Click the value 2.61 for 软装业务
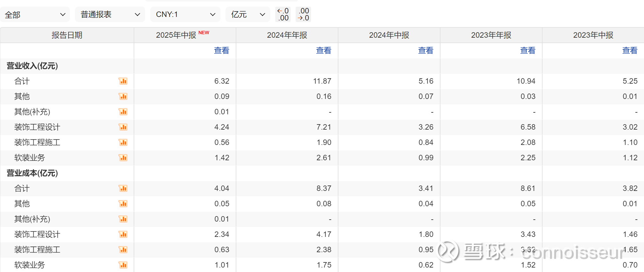The image size is (644, 272). click(x=324, y=158)
